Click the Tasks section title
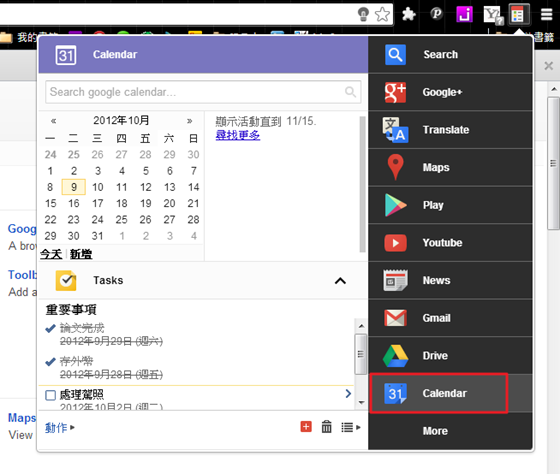560x474 pixels. (x=108, y=280)
